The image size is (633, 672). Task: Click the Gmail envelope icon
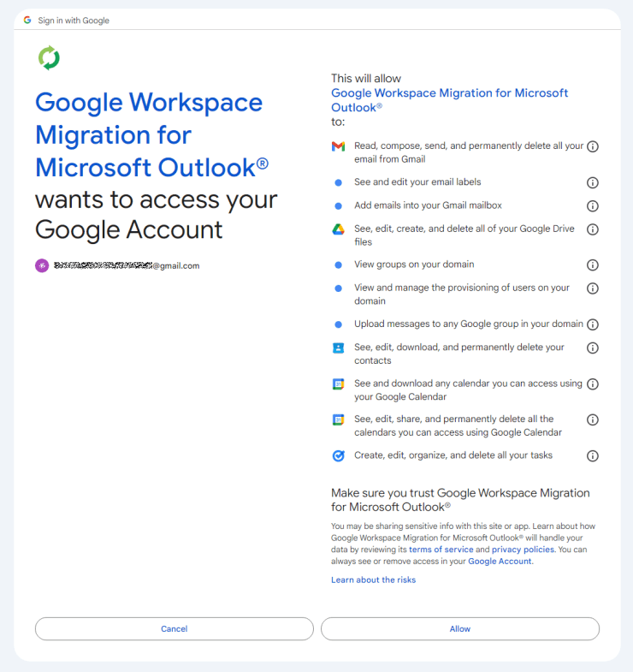coord(339,146)
